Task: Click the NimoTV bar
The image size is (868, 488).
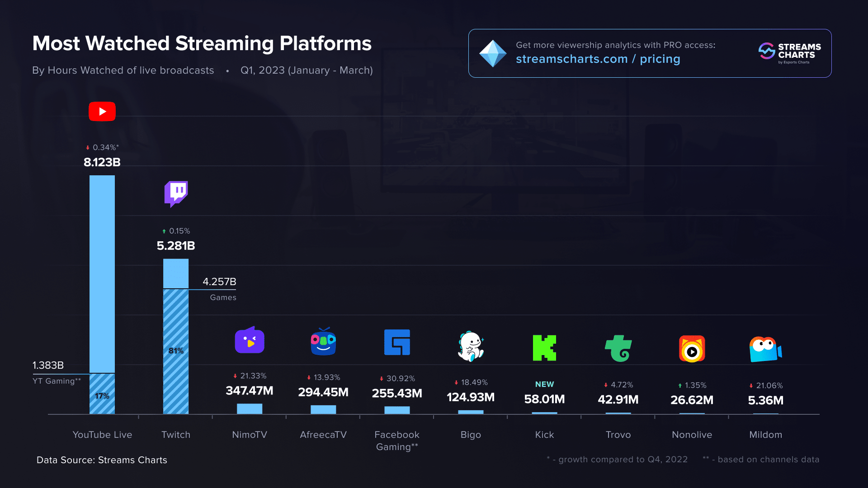Action: tap(250, 408)
